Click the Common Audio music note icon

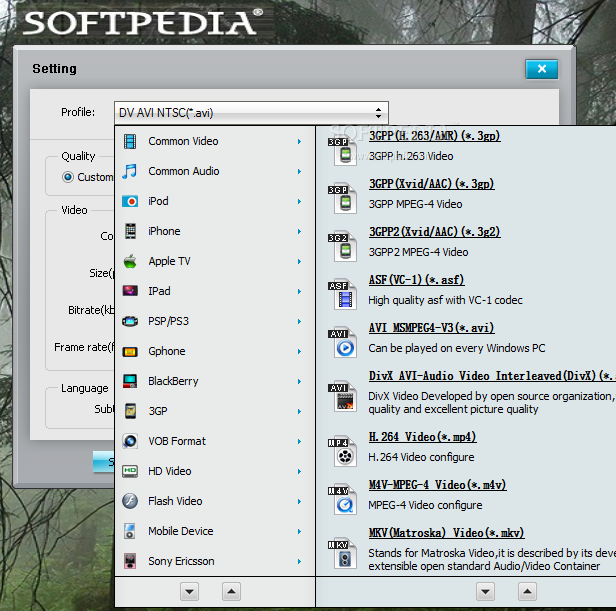click(130, 171)
